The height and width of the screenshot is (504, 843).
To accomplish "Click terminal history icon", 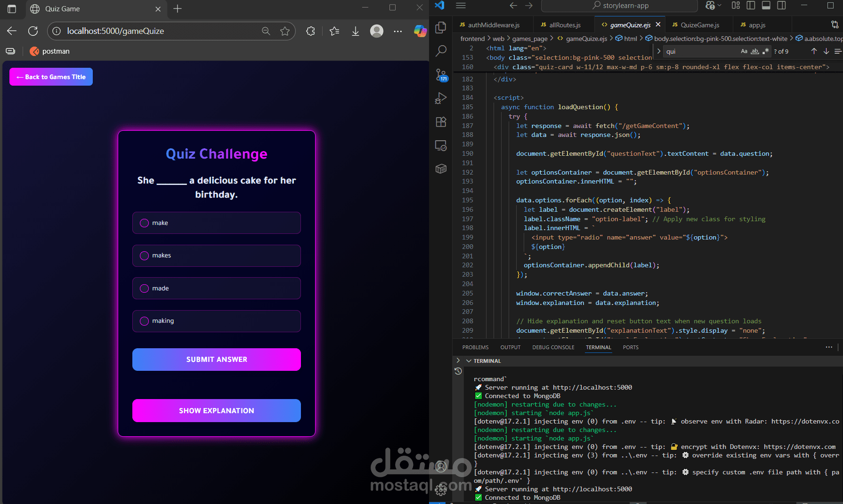I will point(458,371).
